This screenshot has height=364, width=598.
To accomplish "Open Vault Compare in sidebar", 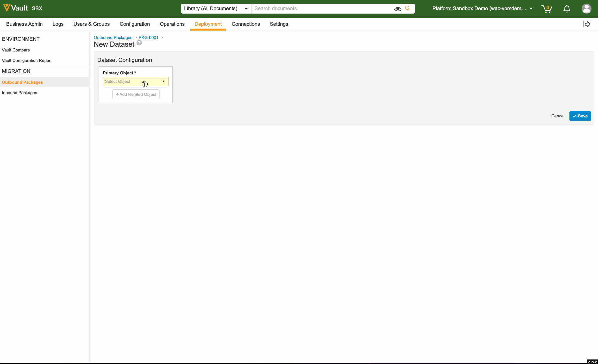I will click(16, 50).
